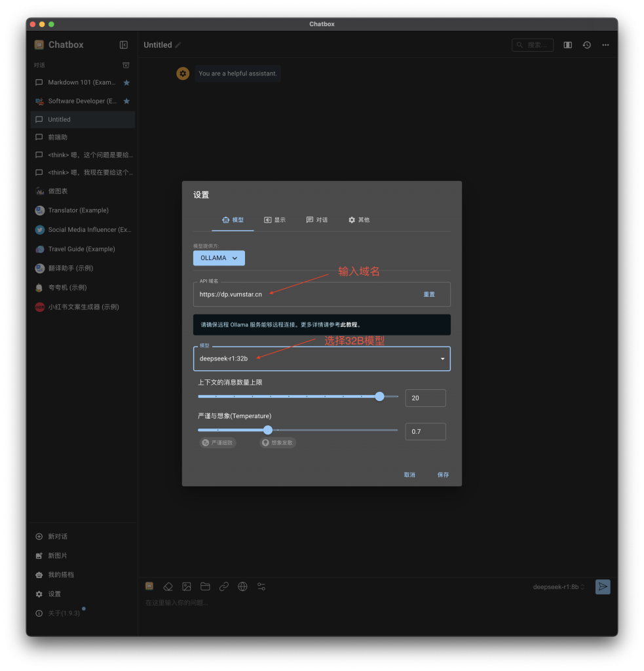The image size is (644, 671).
Task: Open the split view layout icon
Action: point(568,45)
